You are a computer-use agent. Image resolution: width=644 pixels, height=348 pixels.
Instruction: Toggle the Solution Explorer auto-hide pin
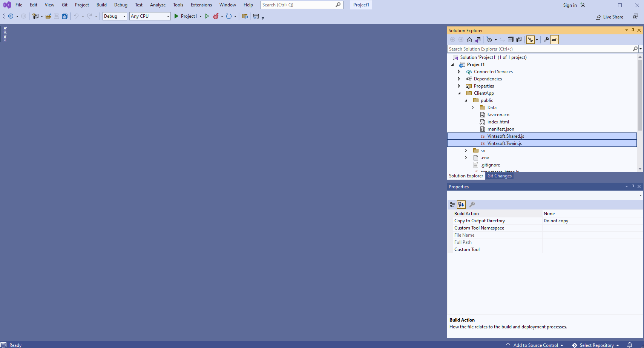pyautogui.click(x=633, y=30)
